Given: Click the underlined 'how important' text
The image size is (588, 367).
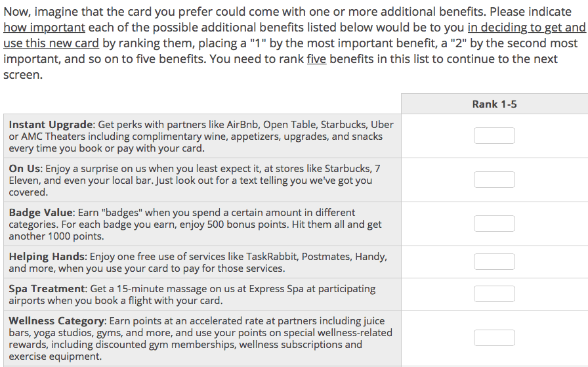Looking at the screenshot, I should [44, 28].
